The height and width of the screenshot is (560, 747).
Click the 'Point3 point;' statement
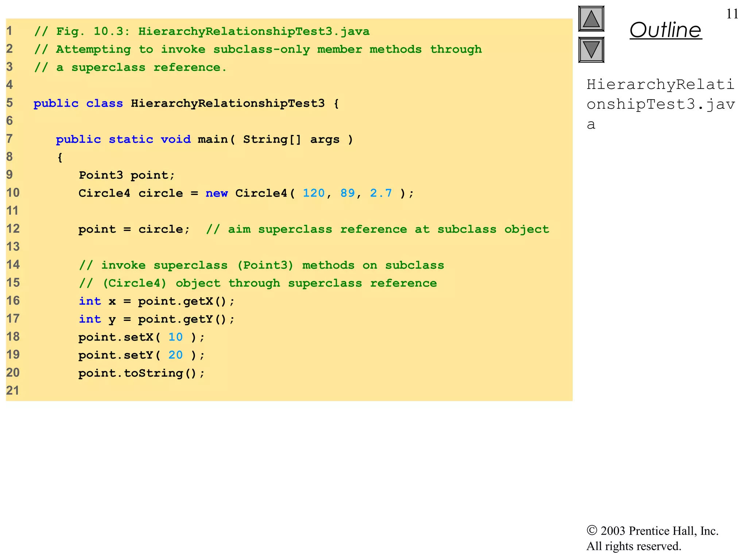(x=127, y=175)
